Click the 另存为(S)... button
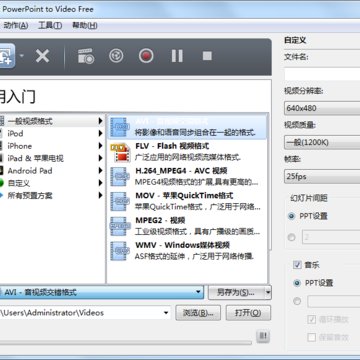Viewport: 360px width, 360px height. [x=236, y=293]
